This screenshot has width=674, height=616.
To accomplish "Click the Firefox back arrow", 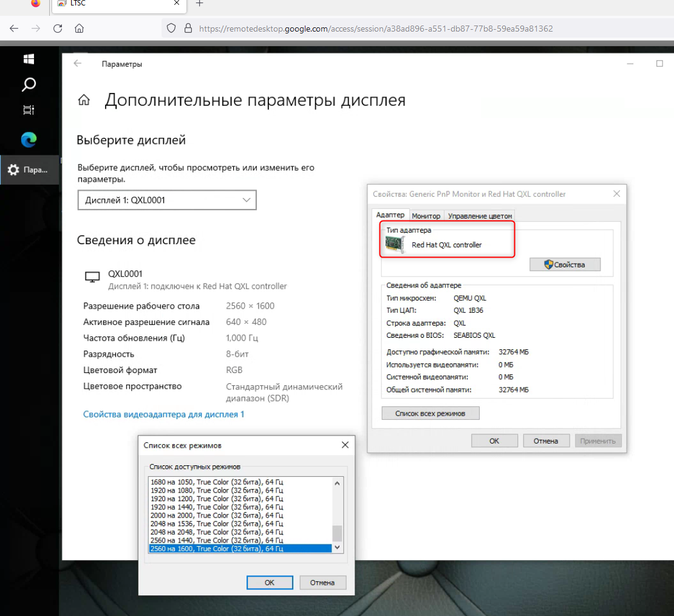I will 14,29.
